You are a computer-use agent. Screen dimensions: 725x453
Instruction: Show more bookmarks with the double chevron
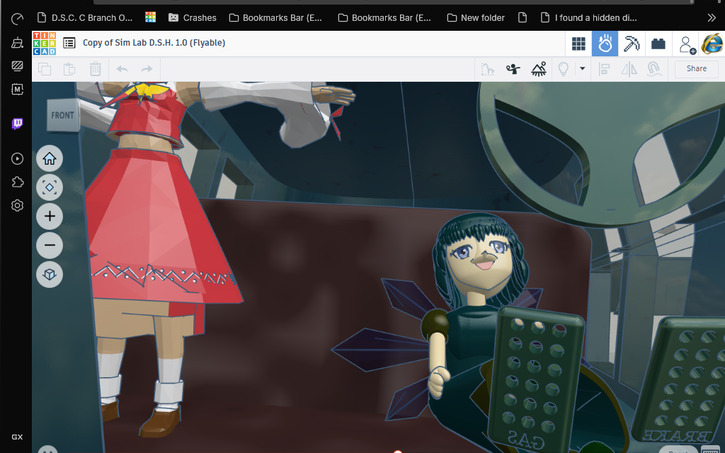click(x=711, y=18)
